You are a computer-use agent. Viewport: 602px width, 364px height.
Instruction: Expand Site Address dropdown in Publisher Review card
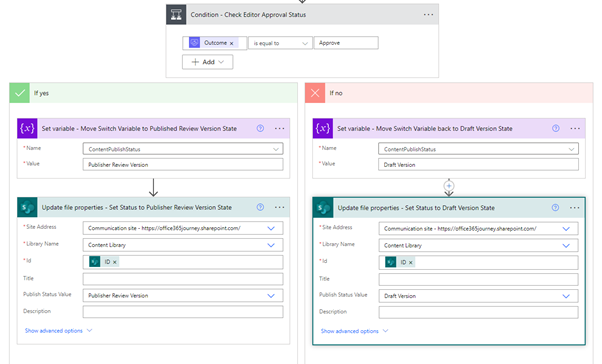point(271,228)
